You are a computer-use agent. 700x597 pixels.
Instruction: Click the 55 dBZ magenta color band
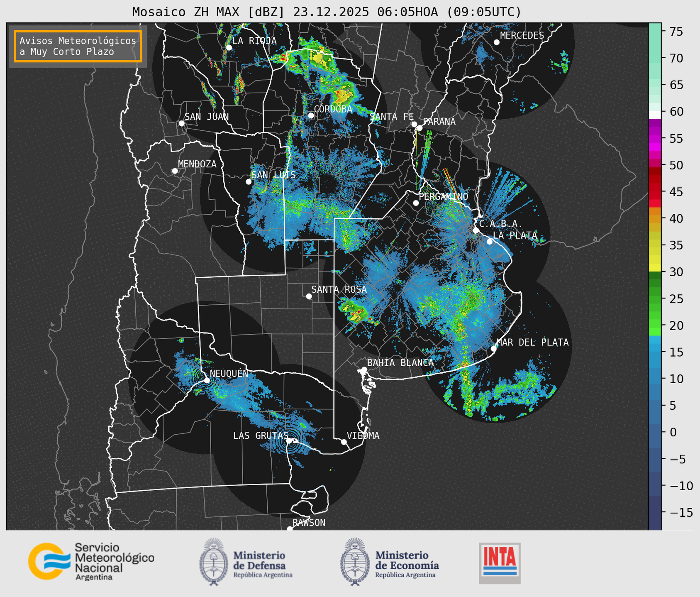655,139
